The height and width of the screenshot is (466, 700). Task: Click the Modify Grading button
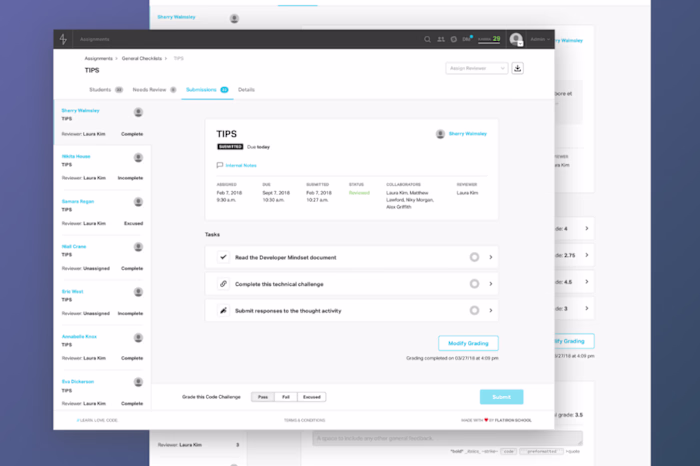point(468,343)
